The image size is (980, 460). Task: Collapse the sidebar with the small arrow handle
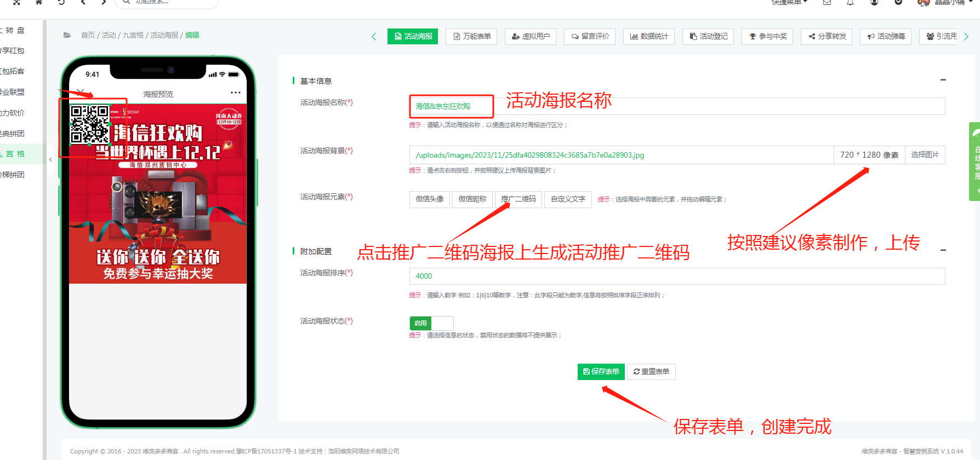pyautogui.click(x=50, y=160)
